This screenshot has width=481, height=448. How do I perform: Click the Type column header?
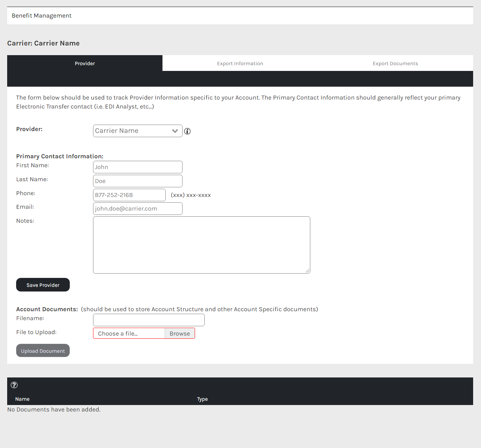coord(202,399)
